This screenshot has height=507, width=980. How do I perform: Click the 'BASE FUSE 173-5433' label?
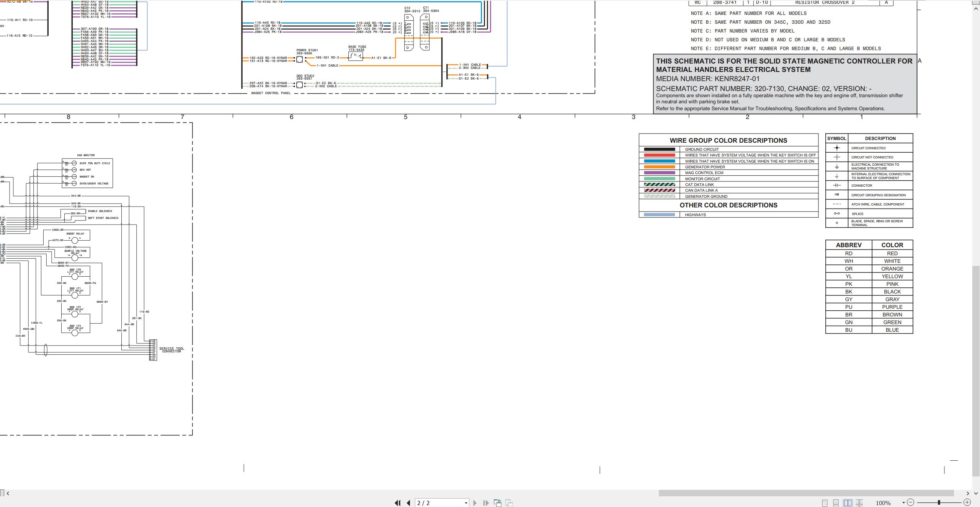click(x=357, y=48)
